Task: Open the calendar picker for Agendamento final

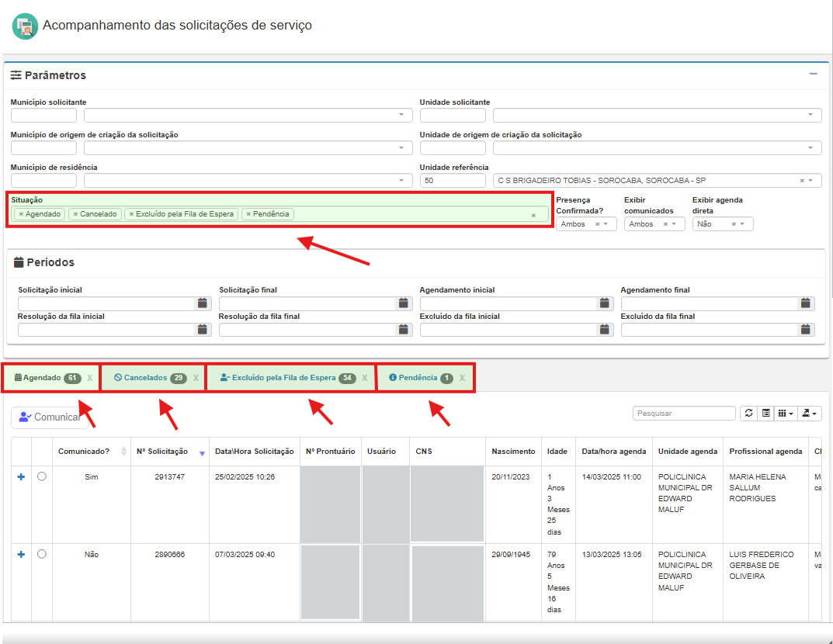Action: click(807, 303)
